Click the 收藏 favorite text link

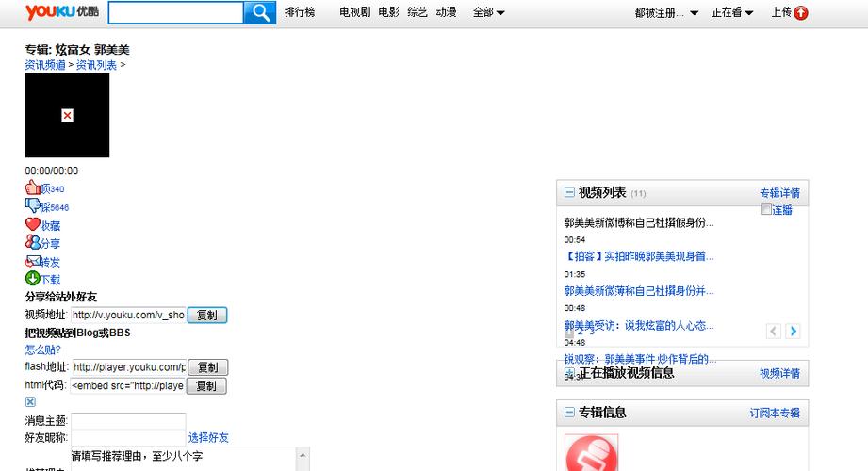tap(50, 226)
